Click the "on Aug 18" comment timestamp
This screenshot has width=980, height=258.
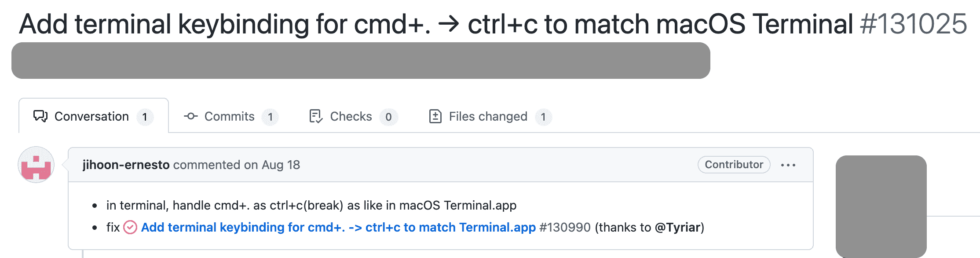pyautogui.click(x=272, y=165)
